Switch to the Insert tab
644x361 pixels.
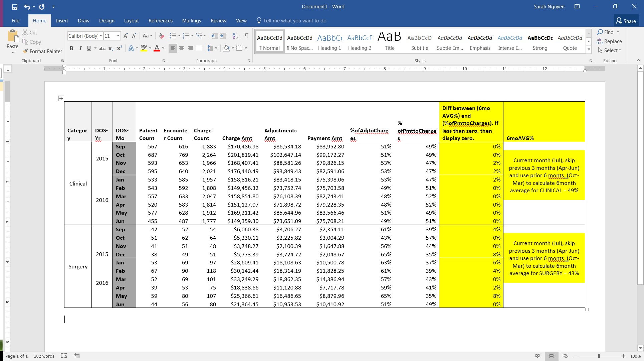[62, 21]
